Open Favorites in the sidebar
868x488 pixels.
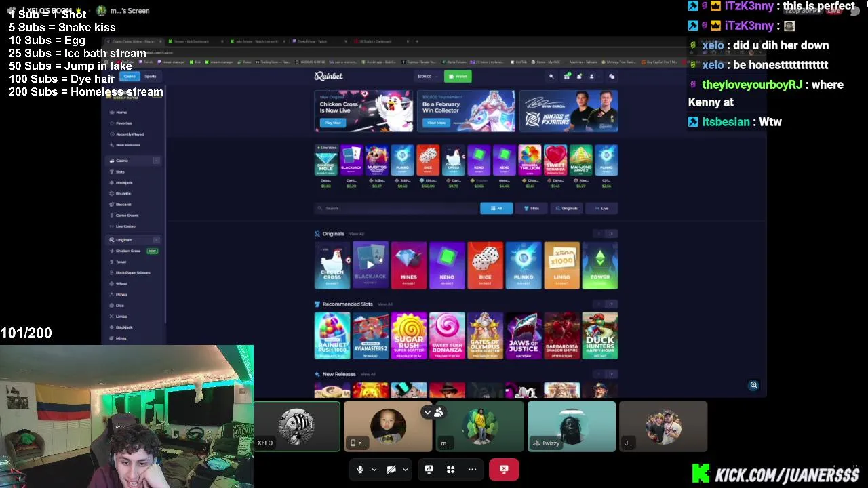coord(123,123)
